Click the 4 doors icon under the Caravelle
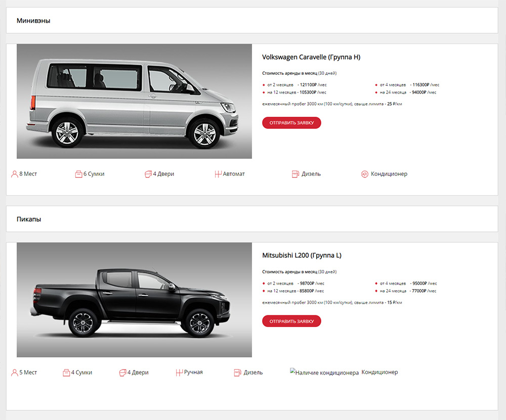Screen dimensions: 506x420 tap(148, 174)
